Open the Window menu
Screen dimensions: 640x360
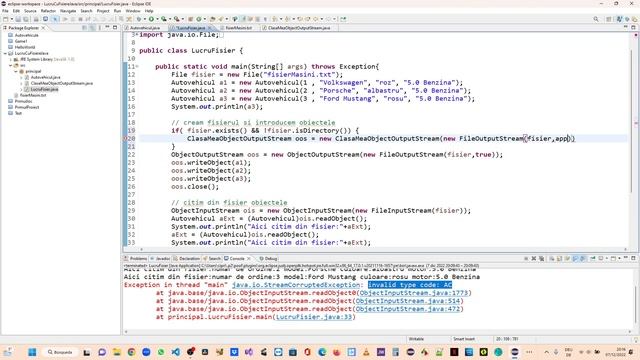[133, 11]
